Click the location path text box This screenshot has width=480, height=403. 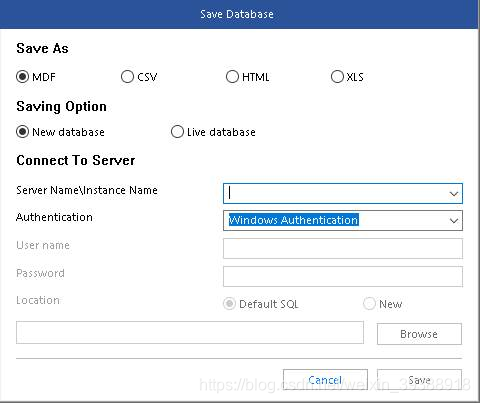coord(190,332)
